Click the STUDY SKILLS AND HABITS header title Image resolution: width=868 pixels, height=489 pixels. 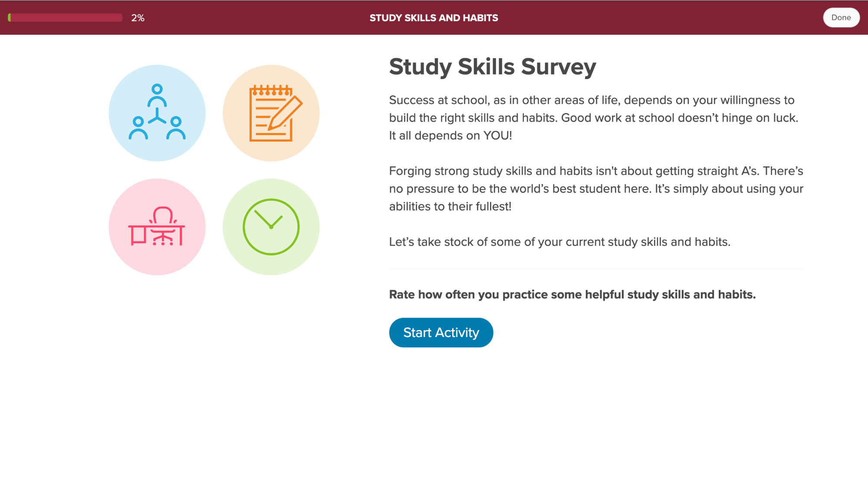tap(434, 18)
